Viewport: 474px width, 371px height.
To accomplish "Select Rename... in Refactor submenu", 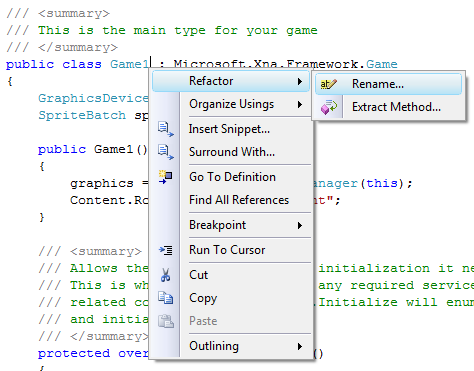I will point(388,84).
